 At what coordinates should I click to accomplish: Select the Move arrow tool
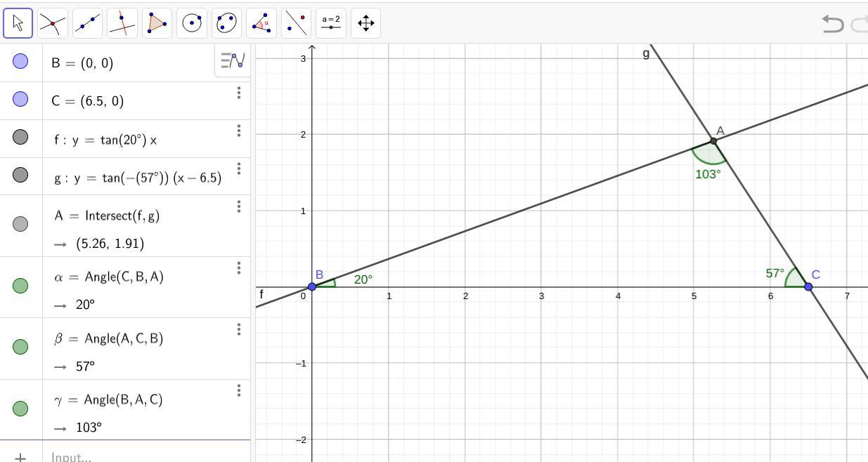18,23
